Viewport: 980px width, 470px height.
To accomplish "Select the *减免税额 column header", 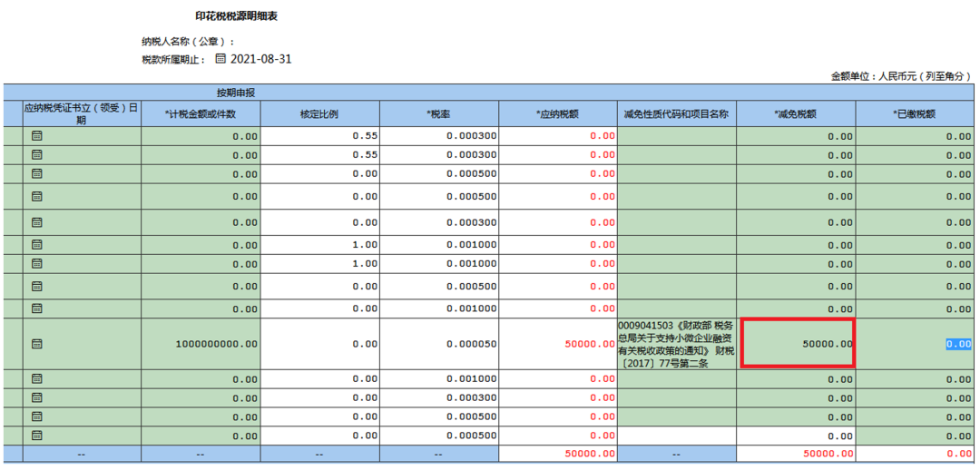I will tap(796, 113).
